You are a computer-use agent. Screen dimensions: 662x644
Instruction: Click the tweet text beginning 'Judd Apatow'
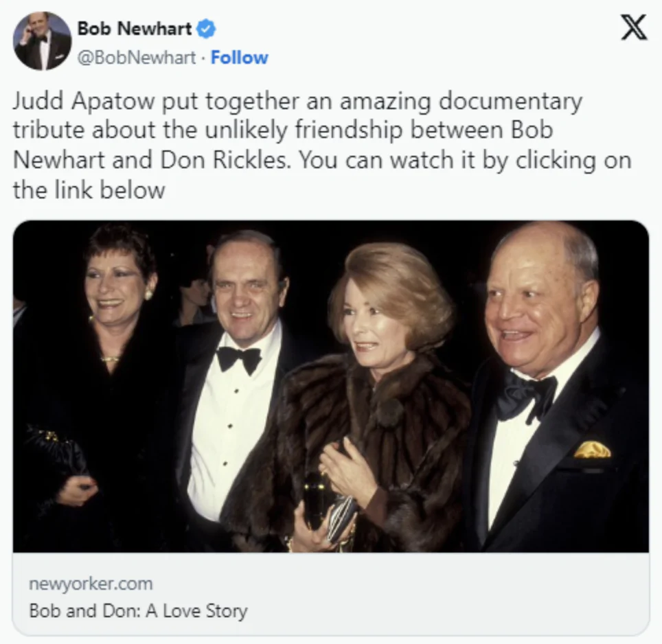(x=322, y=145)
